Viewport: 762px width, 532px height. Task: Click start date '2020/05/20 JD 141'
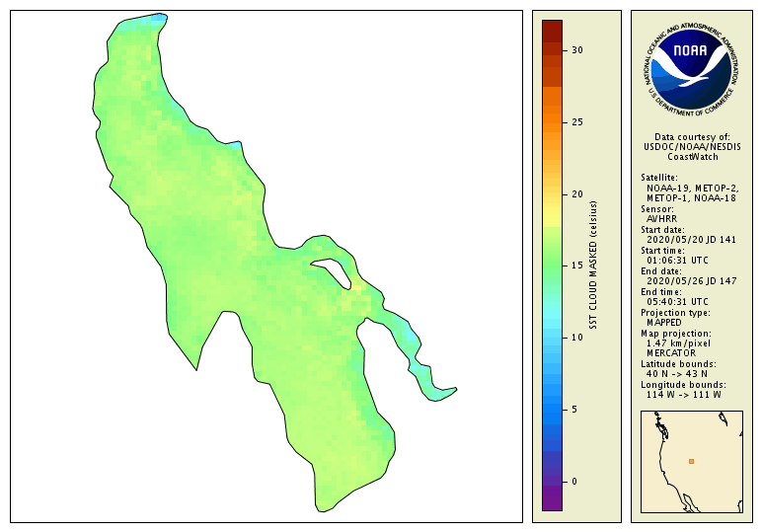691,240
